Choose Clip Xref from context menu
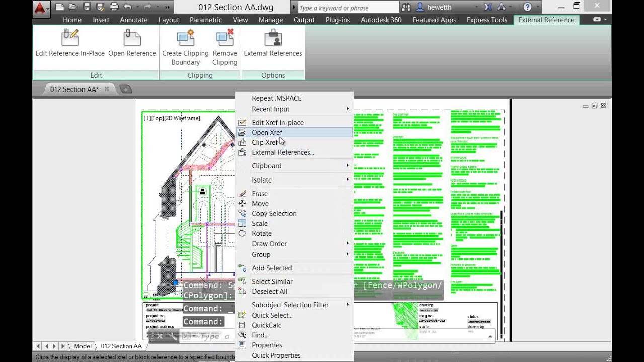 pyautogui.click(x=295, y=142)
